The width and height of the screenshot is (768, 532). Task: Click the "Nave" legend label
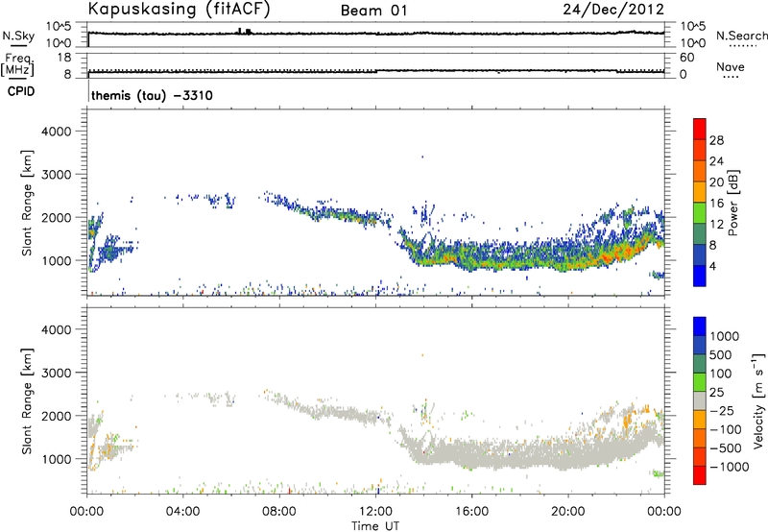point(731,67)
